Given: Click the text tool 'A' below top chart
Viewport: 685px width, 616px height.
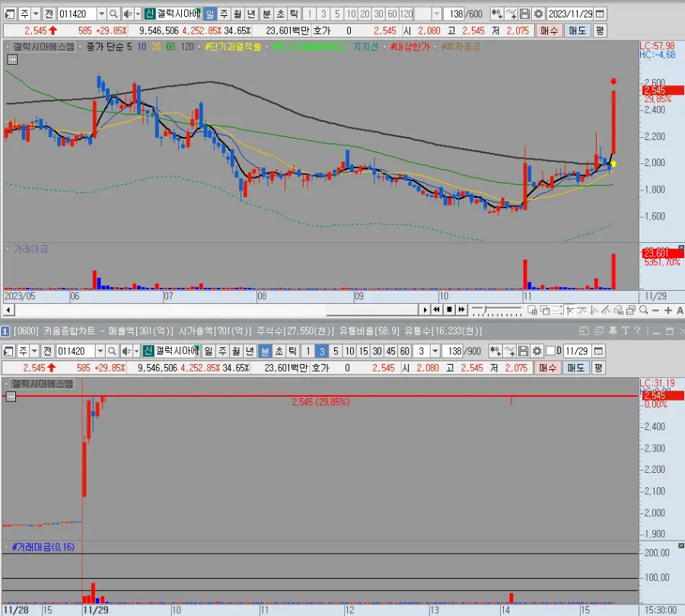Looking at the screenshot, I should (680, 311).
